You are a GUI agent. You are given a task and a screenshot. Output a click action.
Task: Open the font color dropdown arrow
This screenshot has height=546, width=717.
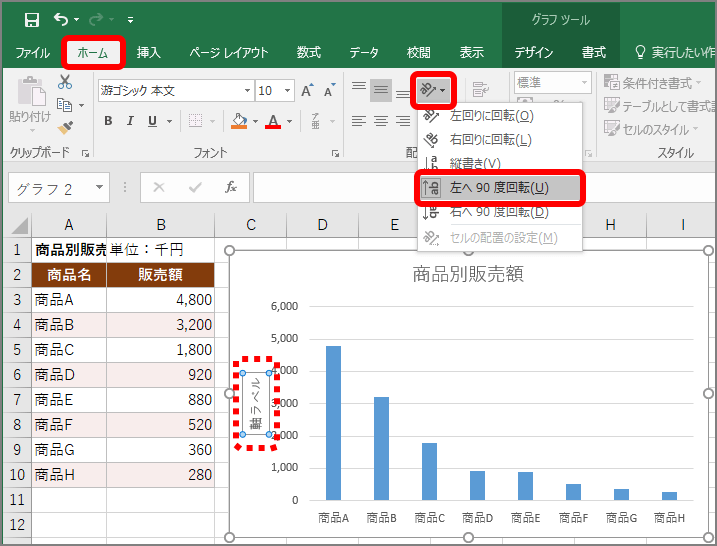289,121
